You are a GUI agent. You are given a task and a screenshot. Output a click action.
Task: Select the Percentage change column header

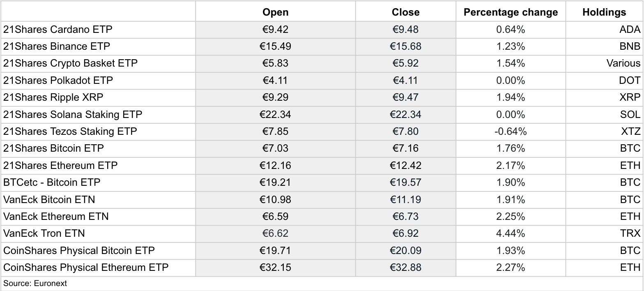511,12
